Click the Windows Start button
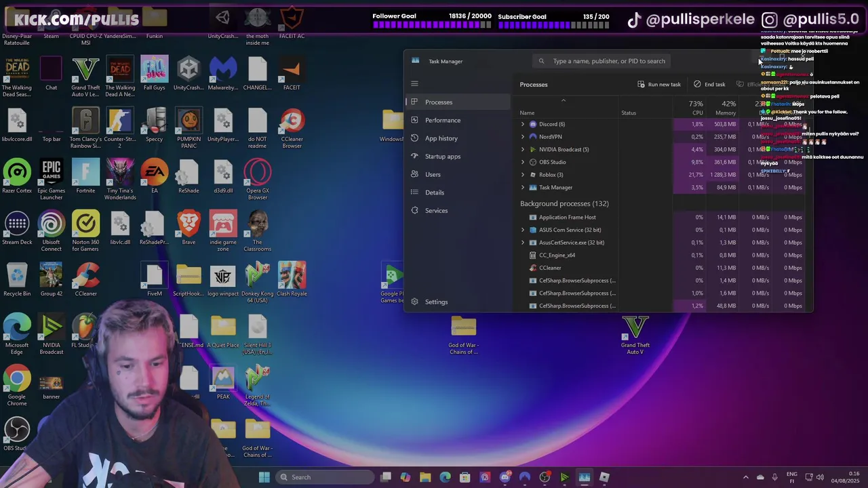This screenshot has width=868, height=488. coord(264,477)
